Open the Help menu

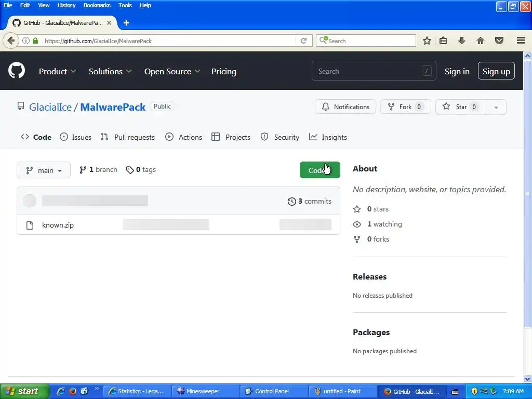[145, 5]
